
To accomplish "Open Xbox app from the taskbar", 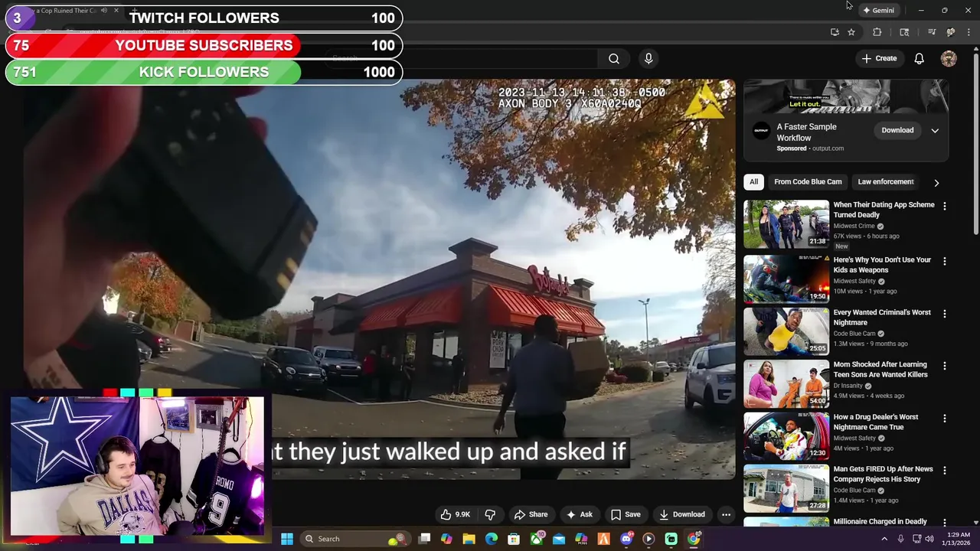I will [537, 539].
